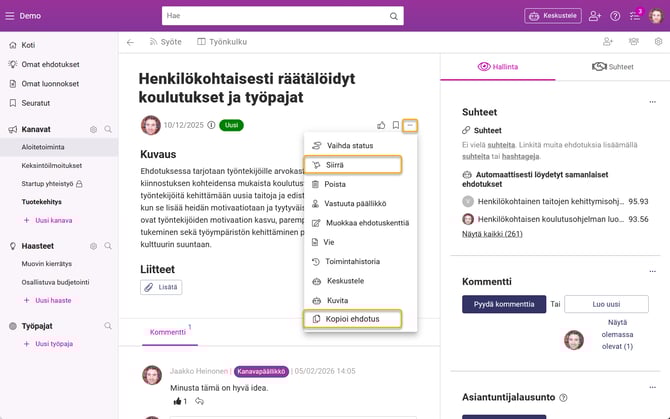This screenshot has height=419, width=670.
Task: Bookmark this idea with the bookmark icon
Action: (x=396, y=125)
